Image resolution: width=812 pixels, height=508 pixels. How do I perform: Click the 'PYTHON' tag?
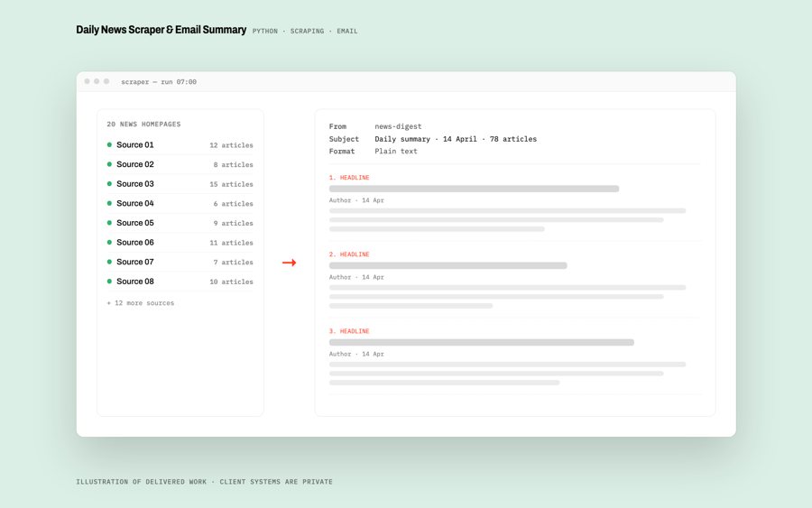pos(265,31)
